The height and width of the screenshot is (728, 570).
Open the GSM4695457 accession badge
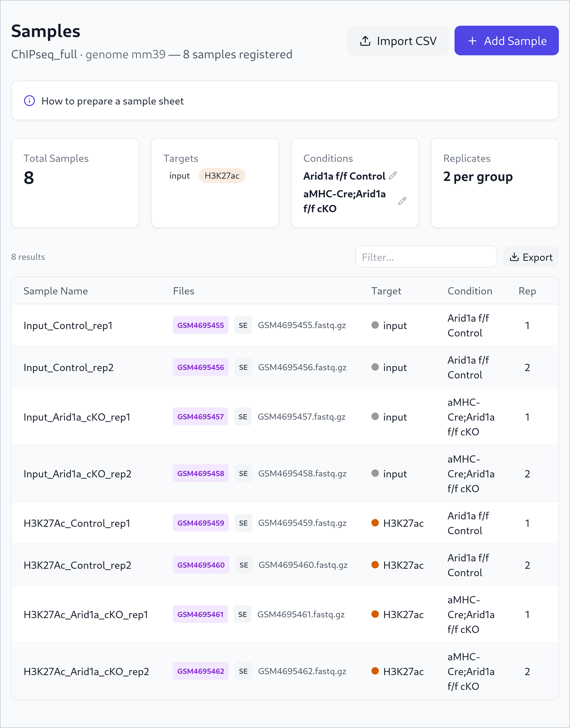point(201,417)
